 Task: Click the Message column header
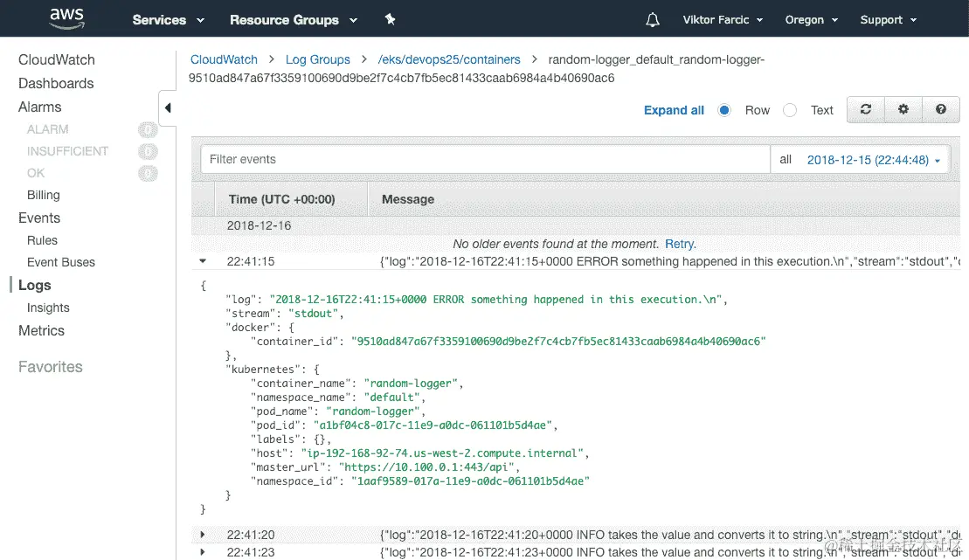click(408, 199)
